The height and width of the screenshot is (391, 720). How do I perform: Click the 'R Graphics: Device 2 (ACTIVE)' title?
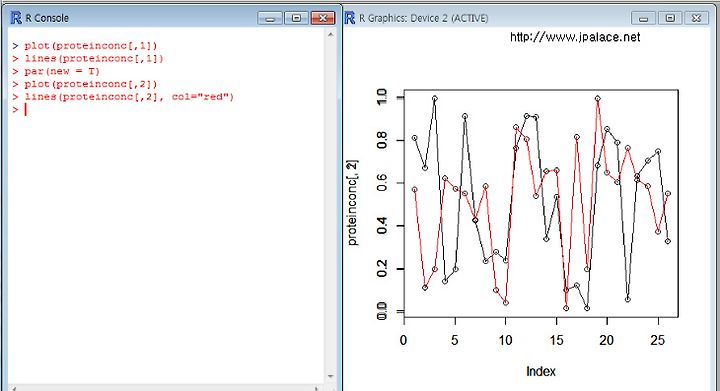click(423, 18)
